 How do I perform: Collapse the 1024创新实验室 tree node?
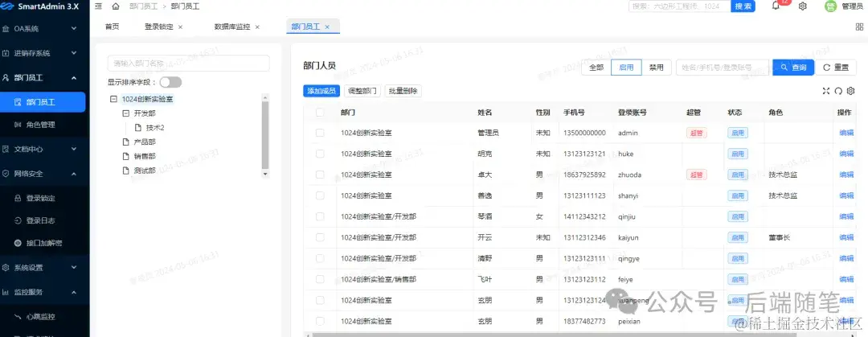[x=114, y=99]
